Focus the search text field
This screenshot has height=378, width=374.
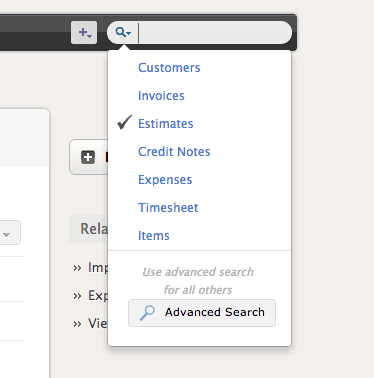pos(215,33)
